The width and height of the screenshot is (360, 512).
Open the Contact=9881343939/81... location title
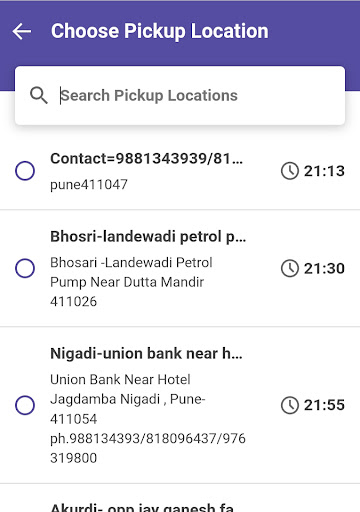point(147,159)
